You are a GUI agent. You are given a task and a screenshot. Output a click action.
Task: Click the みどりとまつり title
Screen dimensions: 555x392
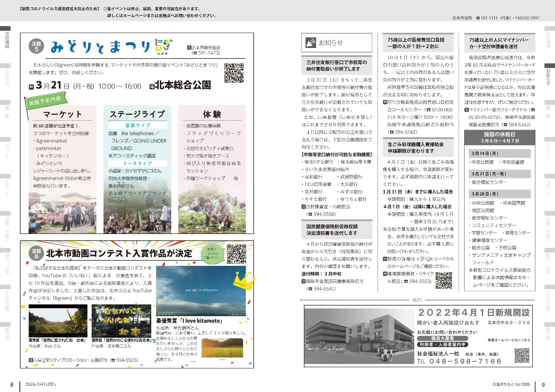coord(100,46)
